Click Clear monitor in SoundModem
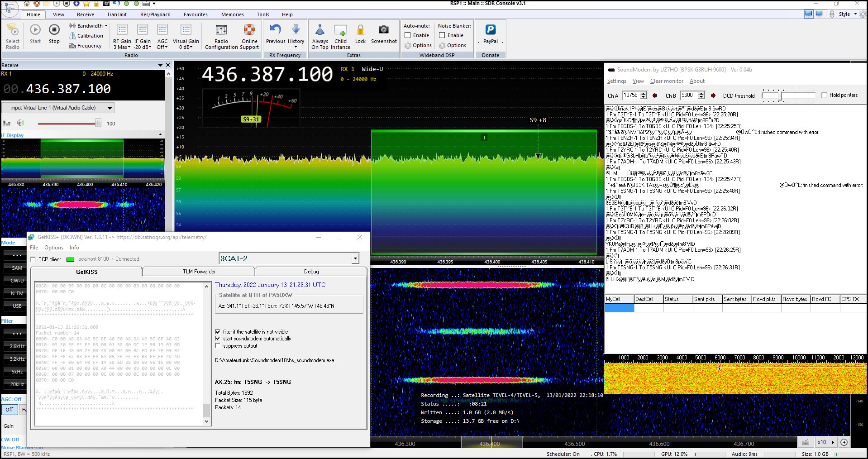Screen dimensions: 868x459 pos(667,81)
